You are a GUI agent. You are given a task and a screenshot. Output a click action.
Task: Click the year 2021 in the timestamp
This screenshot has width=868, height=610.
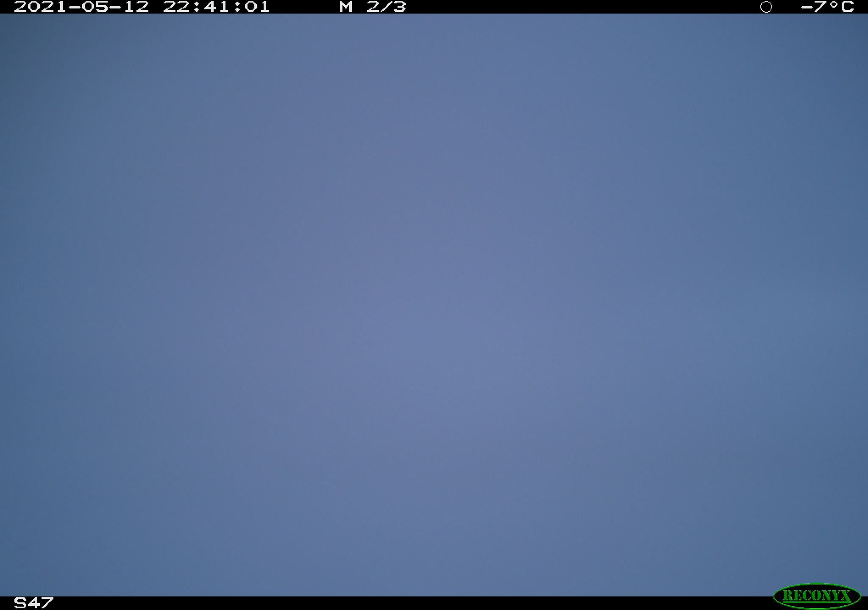tap(40, 7)
